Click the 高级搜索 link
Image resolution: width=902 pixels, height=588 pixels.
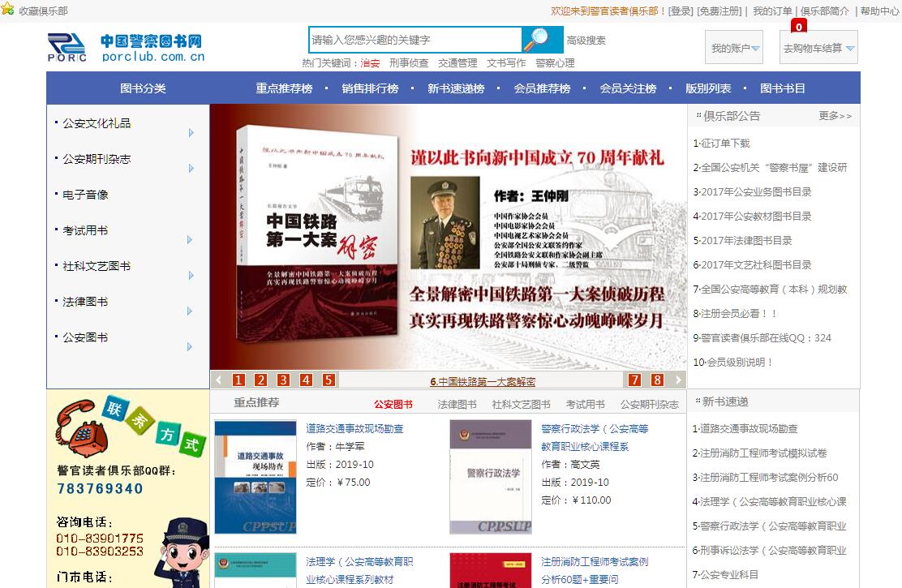click(x=586, y=41)
